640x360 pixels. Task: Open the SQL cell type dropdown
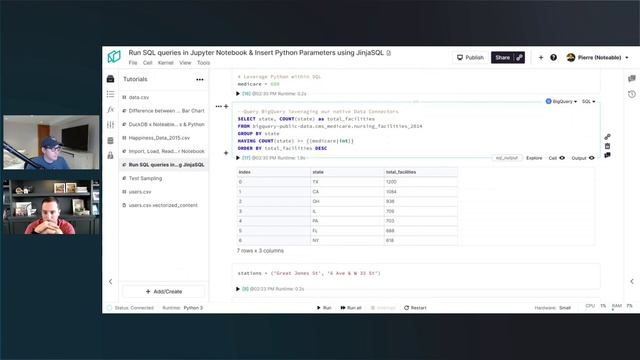click(588, 101)
